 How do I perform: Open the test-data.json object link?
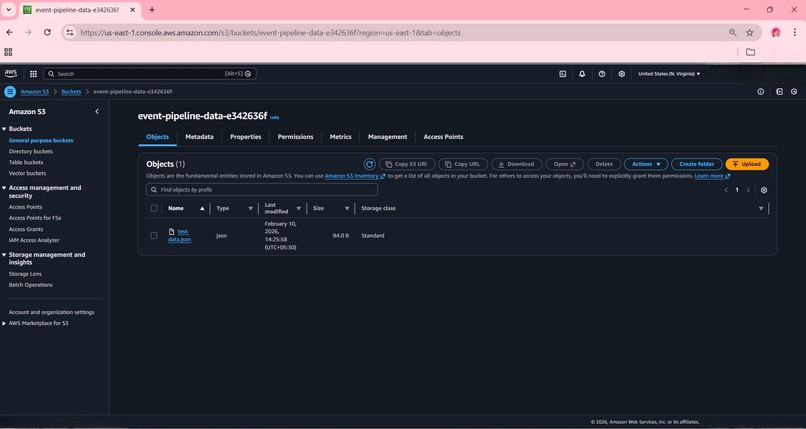[179, 235]
